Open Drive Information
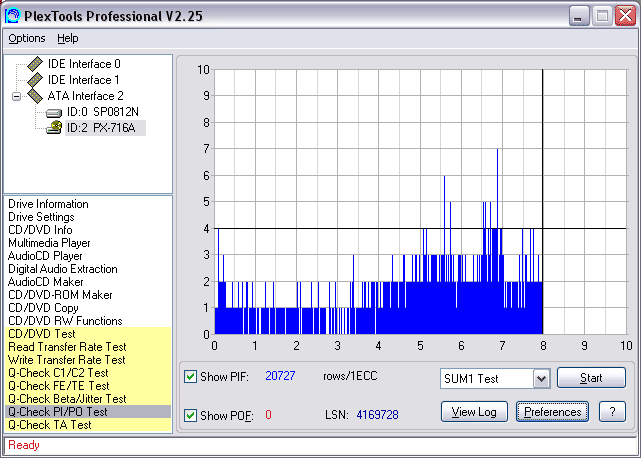This screenshot has height=458, width=641. click(x=48, y=204)
